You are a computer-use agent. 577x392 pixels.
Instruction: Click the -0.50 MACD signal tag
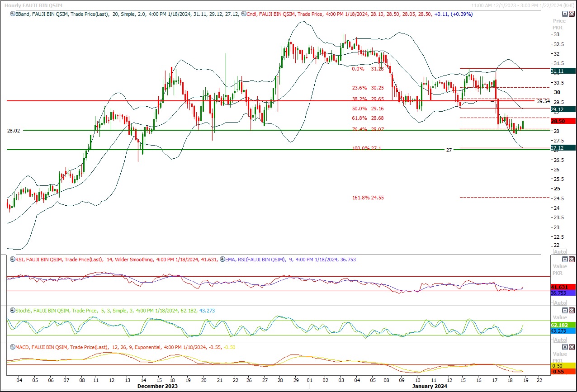[x=563, y=365]
